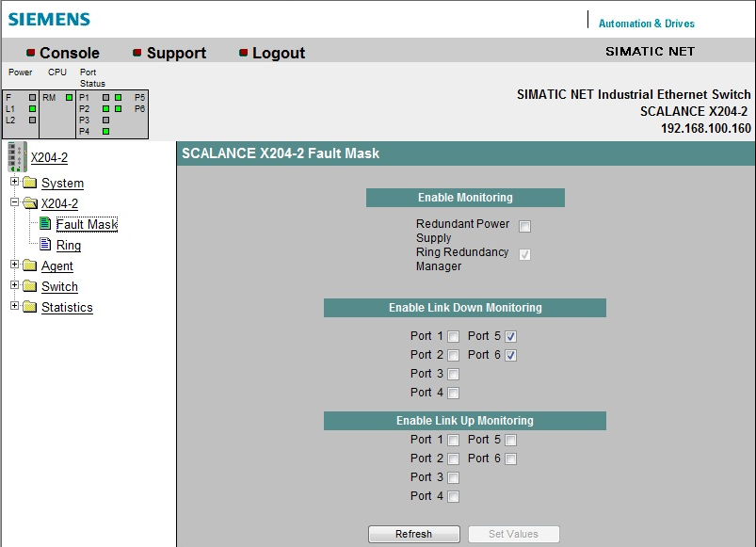Expand the Statistics tree node
The image size is (756, 547).
tap(13, 307)
